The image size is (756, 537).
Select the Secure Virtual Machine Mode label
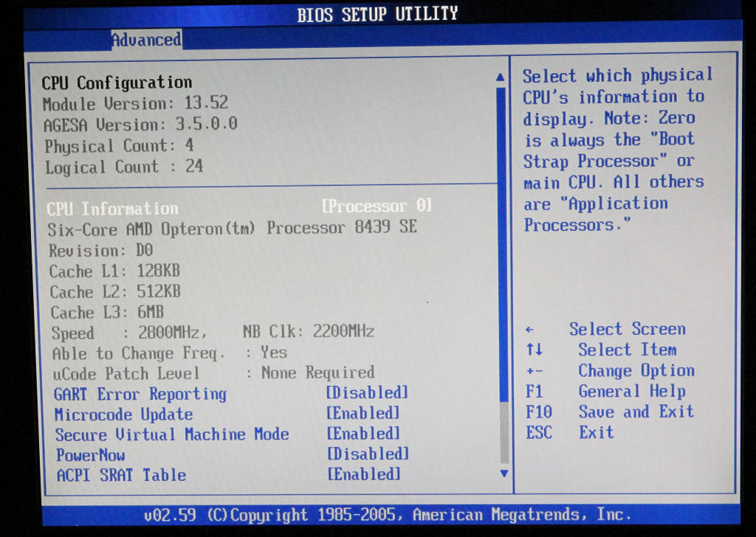pos(172,434)
